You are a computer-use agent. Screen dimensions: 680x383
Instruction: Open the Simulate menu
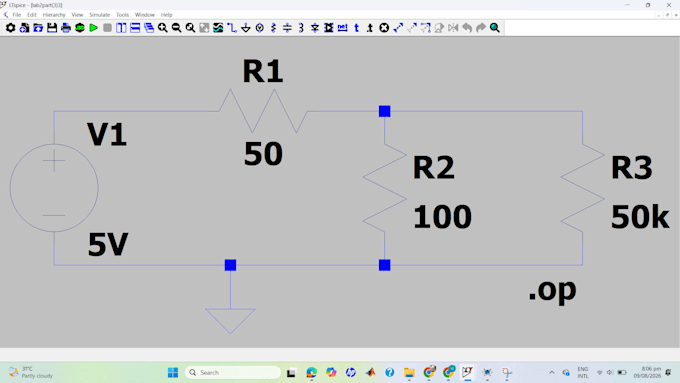tap(99, 15)
